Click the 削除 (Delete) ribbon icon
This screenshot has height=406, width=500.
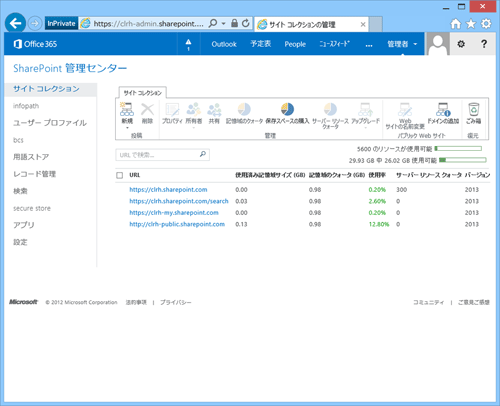click(147, 109)
